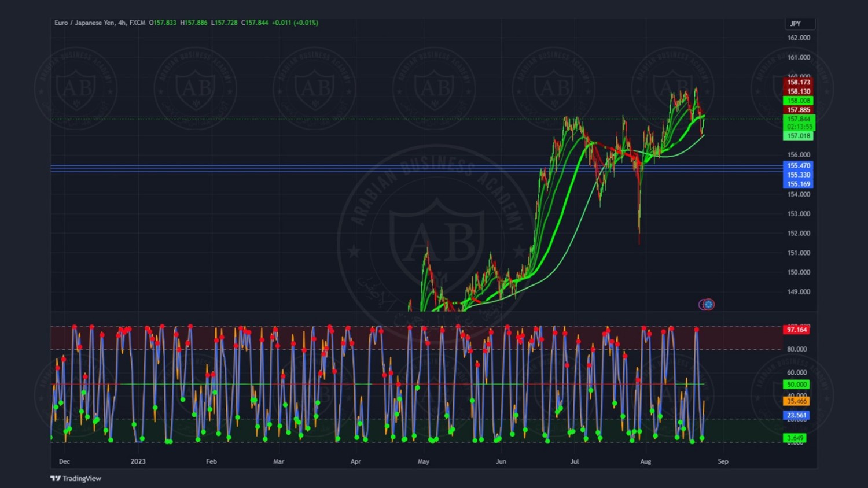Click the 23.561 blue oscillator label
Screen dimensions: 868x488
coord(796,415)
